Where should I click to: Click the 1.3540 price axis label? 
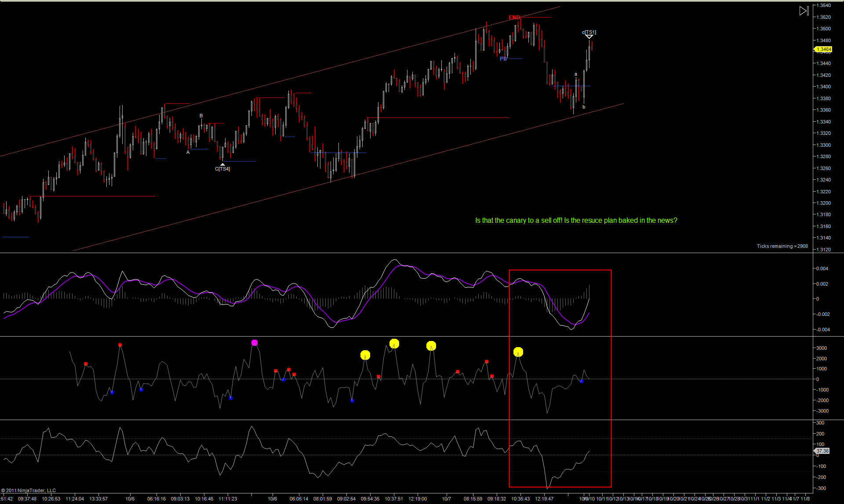pyautogui.click(x=824, y=6)
